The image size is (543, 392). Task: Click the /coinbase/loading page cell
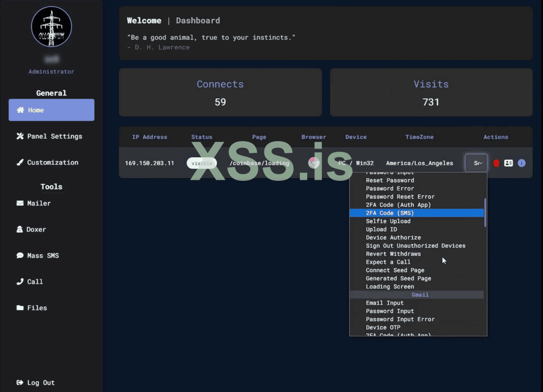click(259, 163)
